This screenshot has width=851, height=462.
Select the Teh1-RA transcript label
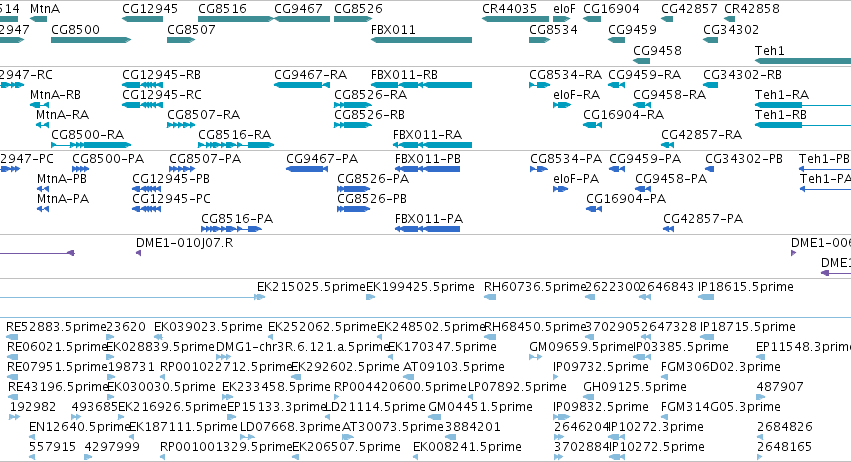[x=782, y=94]
